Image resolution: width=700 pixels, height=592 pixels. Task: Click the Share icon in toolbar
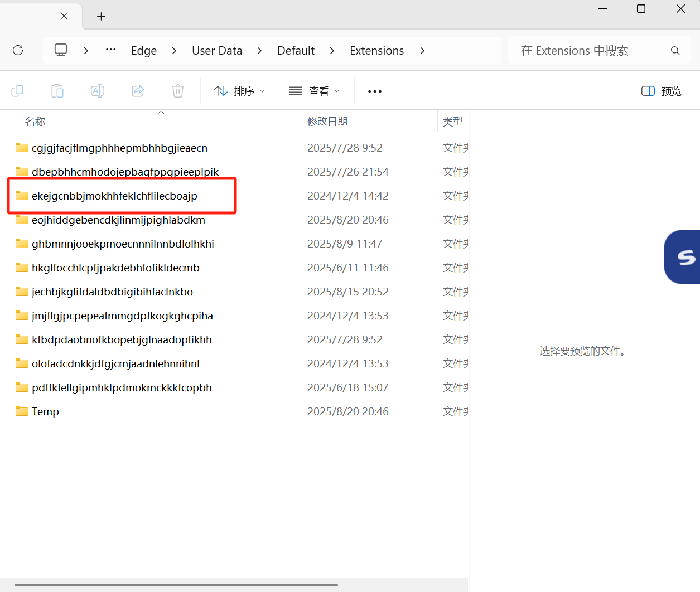pos(138,91)
